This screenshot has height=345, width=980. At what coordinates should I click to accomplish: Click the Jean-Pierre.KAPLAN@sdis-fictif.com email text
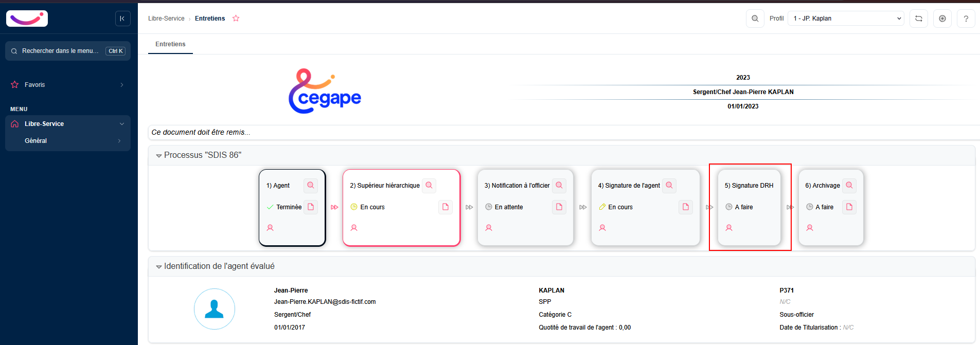[x=325, y=302]
